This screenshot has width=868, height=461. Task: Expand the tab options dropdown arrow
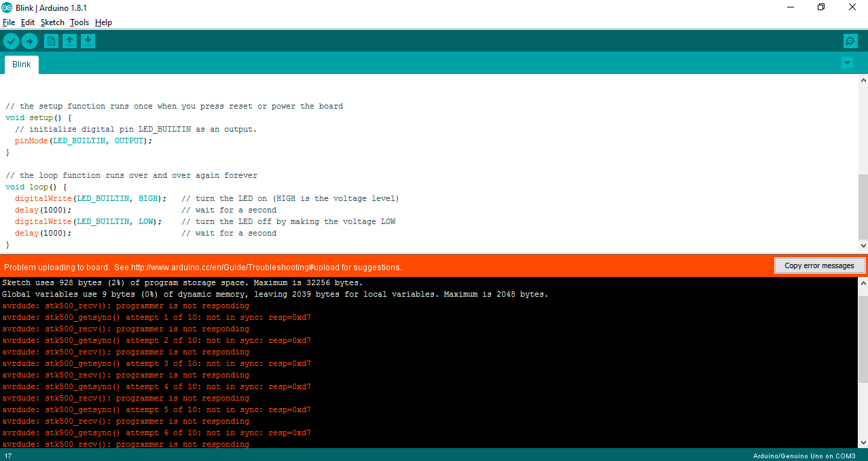tap(847, 63)
